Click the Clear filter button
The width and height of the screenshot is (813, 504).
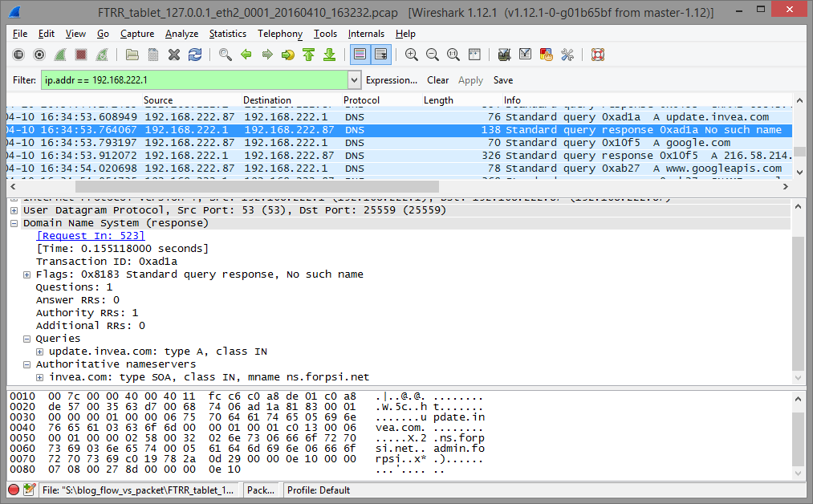point(437,80)
